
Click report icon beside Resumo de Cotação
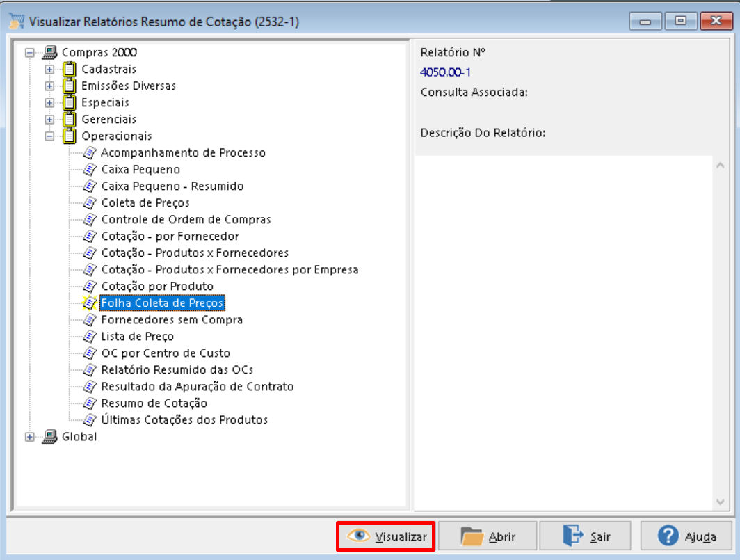(x=90, y=403)
